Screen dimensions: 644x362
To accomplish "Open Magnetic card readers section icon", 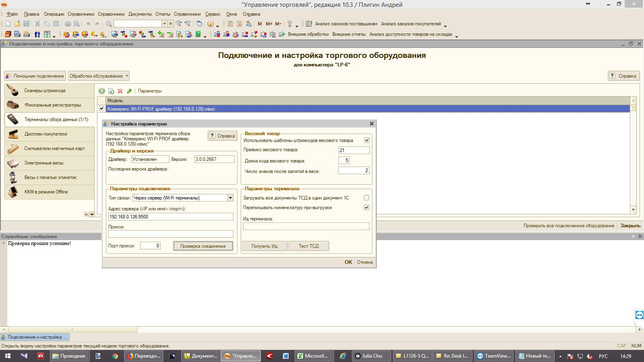I will pos(12,148).
